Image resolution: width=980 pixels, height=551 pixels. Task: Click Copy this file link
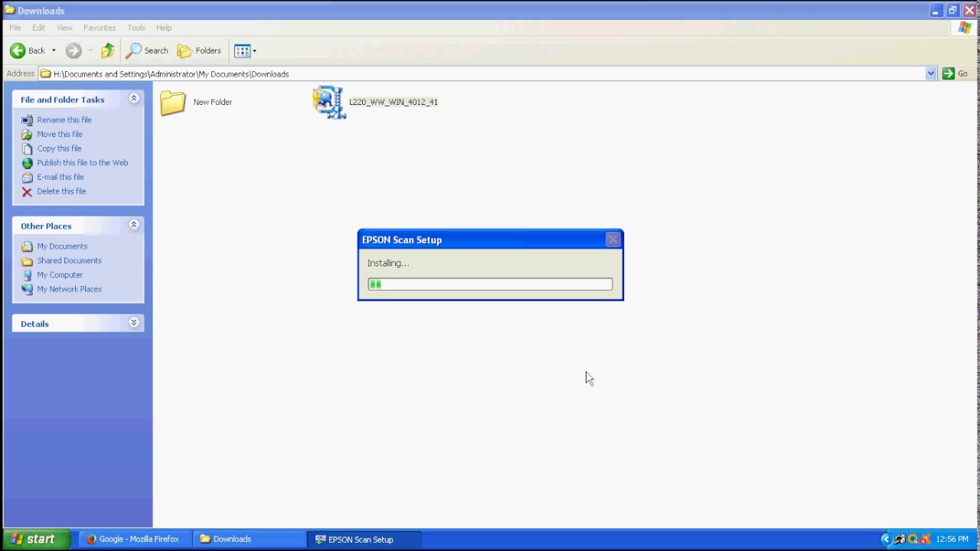(x=59, y=148)
